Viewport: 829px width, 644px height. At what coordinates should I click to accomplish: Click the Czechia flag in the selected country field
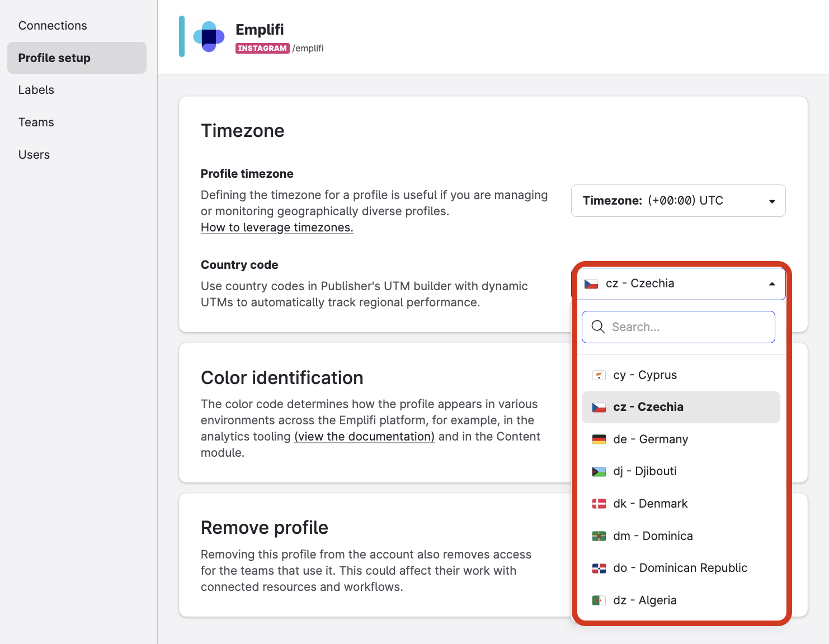tap(591, 284)
